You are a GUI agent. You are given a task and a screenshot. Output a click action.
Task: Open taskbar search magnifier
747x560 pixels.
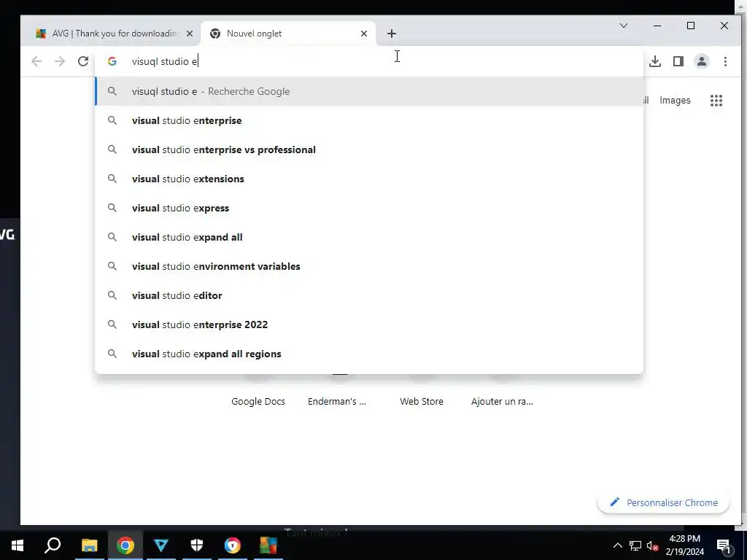click(53, 545)
